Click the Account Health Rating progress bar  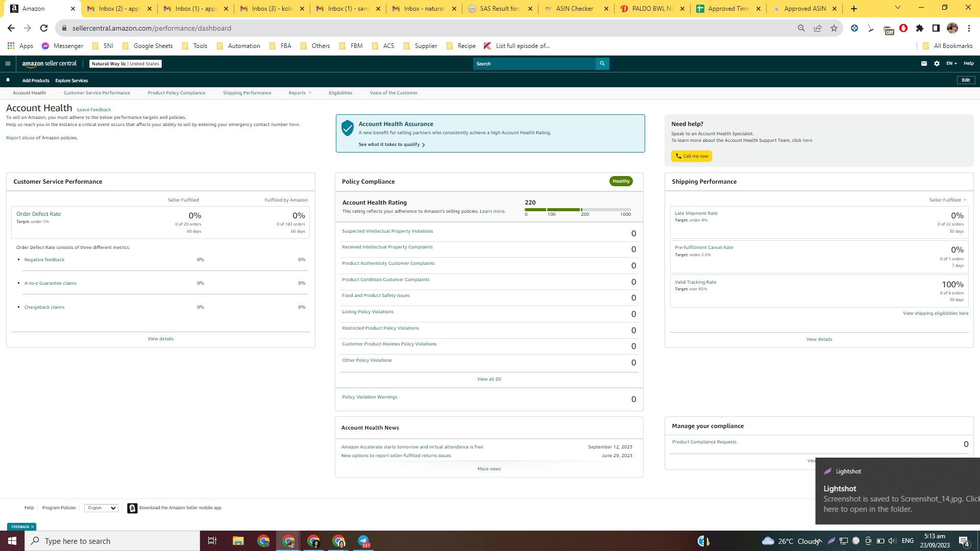click(x=578, y=210)
